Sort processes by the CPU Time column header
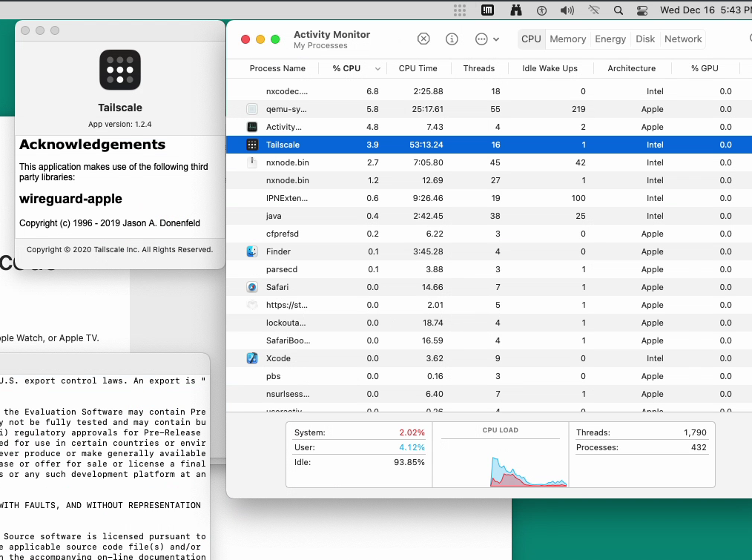The image size is (752, 560). 418,68
